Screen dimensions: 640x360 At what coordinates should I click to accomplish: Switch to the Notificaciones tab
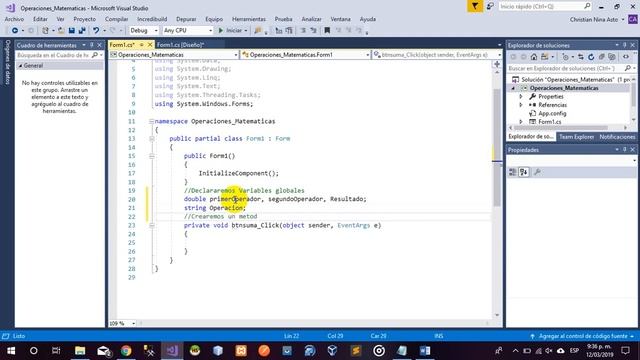(x=617, y=137)
